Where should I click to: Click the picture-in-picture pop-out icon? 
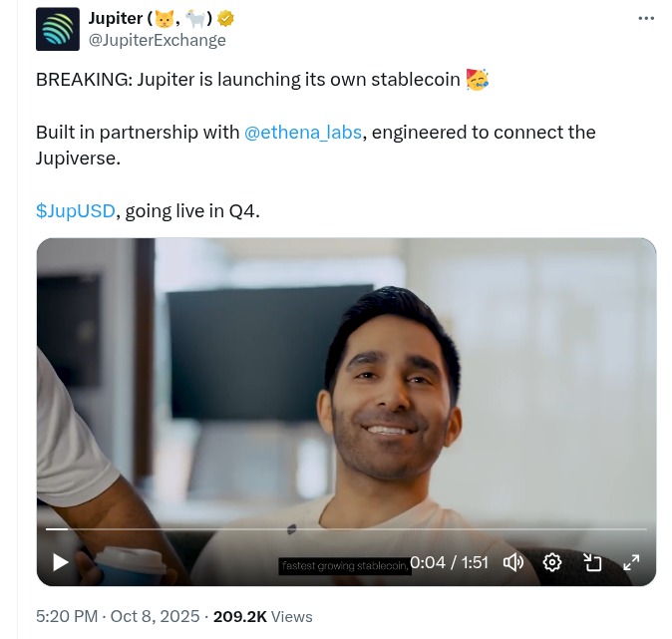point(592,562)
